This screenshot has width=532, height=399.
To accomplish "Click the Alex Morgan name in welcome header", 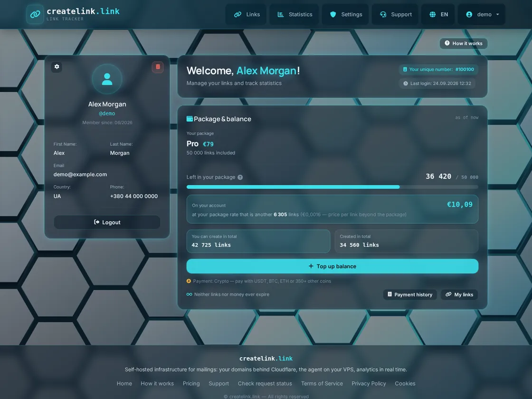I will 266,71.
